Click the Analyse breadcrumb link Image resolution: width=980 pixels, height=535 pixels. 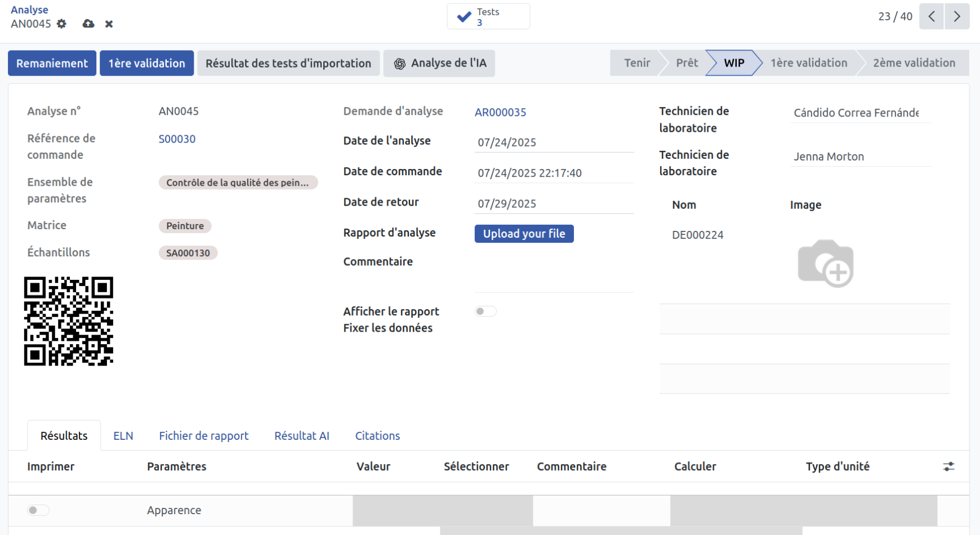[x=29, y=10]
